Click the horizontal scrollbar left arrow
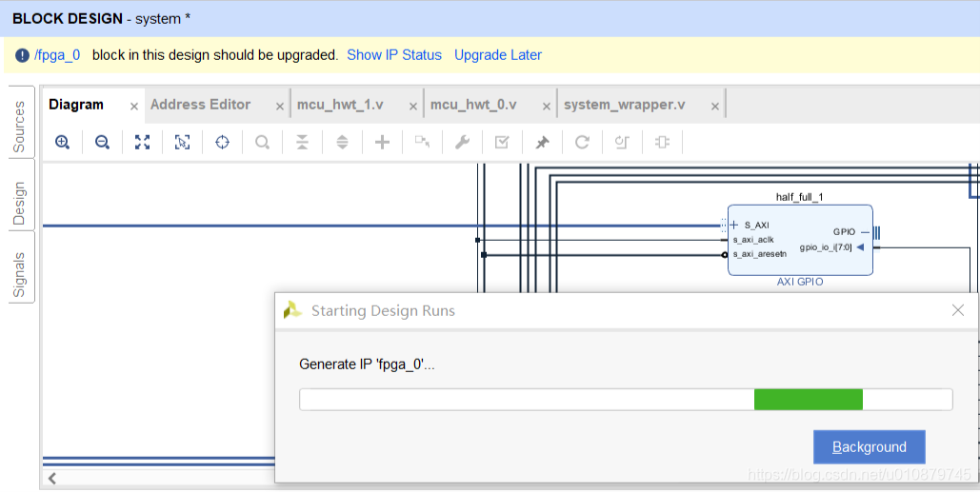 [52, 479]
